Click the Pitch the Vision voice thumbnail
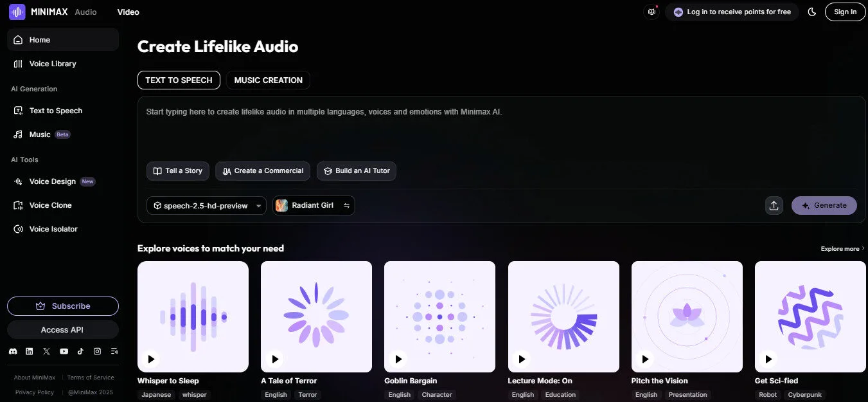The width and height of the screenshot is (868, 402). (x=687, y=315)
